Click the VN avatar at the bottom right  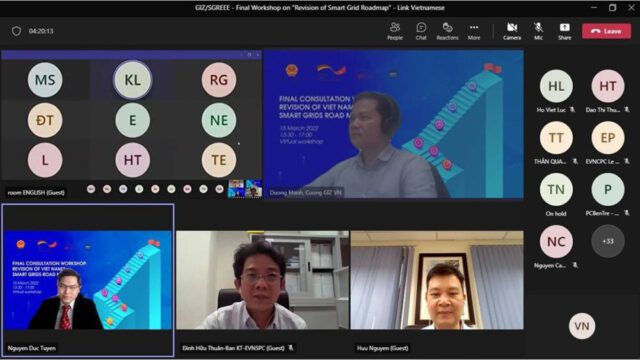[x=582, y=326]
